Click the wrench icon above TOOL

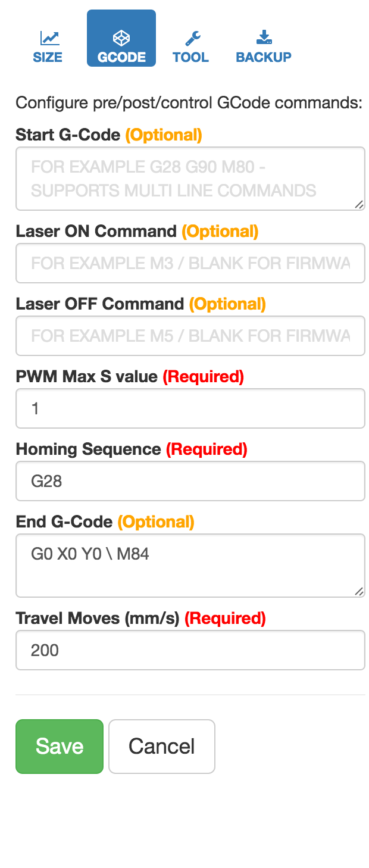tap(192, 39)
